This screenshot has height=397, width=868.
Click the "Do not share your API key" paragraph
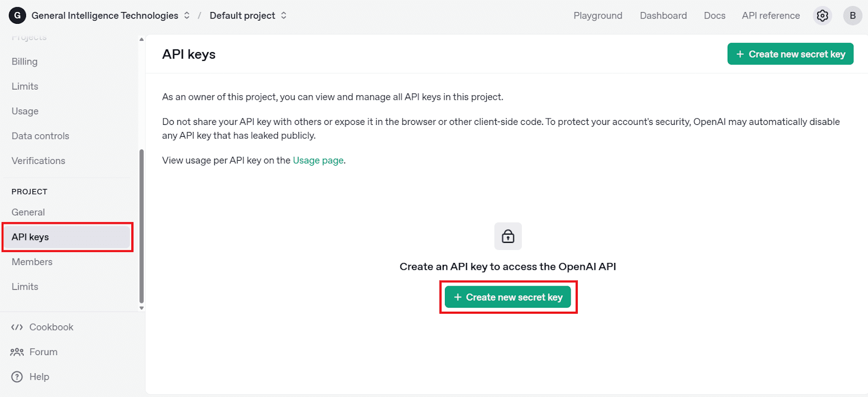pos(501,129)
